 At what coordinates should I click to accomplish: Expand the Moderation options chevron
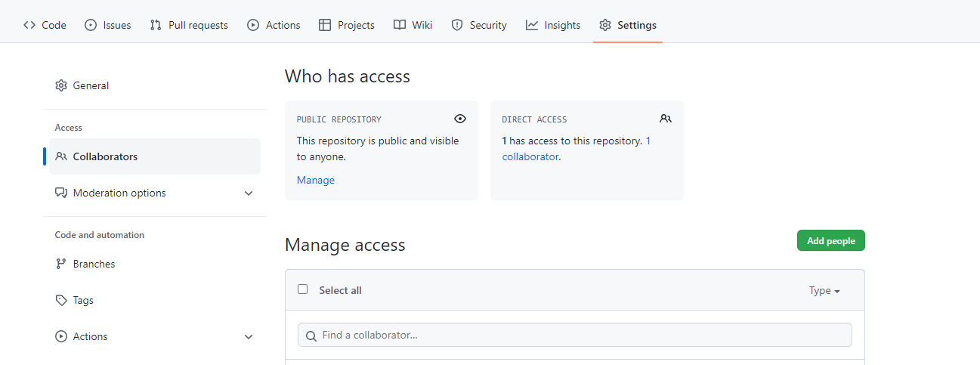[x=249, y=193]
